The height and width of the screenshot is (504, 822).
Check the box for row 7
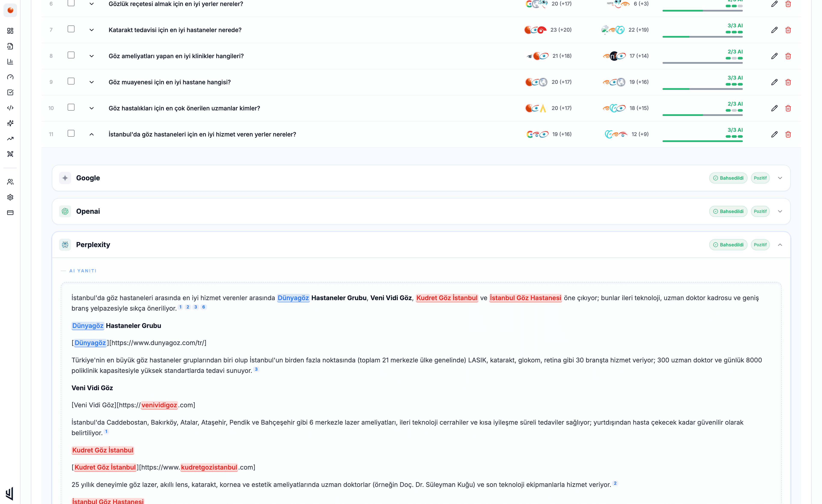71,29
